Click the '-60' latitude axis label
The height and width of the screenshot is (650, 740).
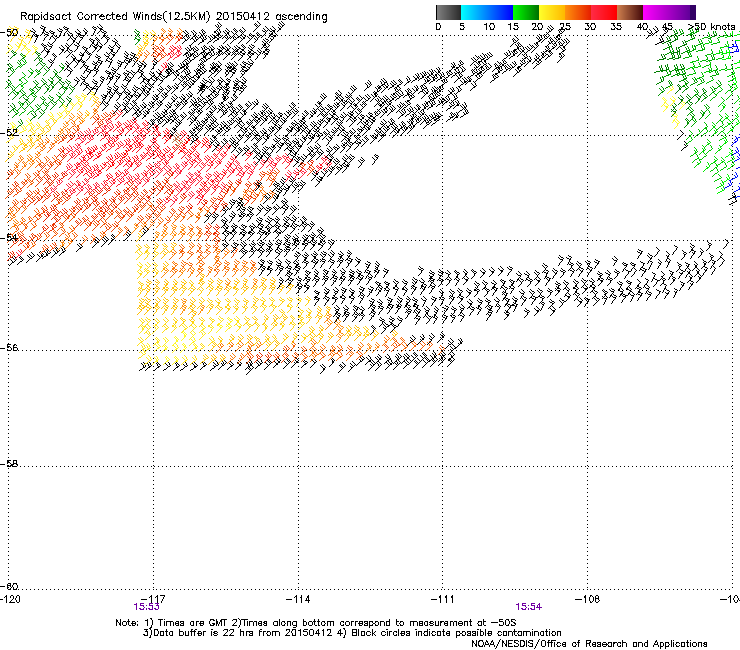pyautogui.click(x=9, y=587)
